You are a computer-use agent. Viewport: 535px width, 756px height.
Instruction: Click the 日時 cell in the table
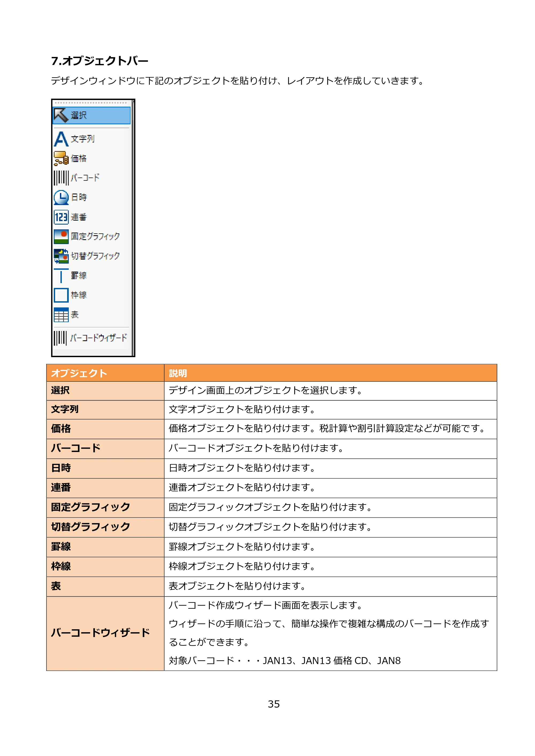pyautogui.click(x=105, y=469)
